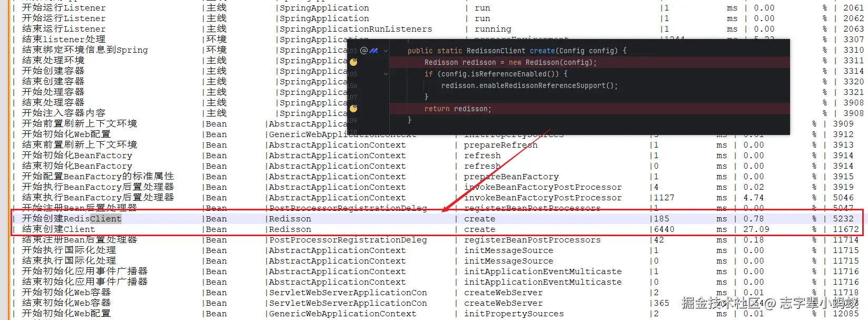The image size is (868, 320).
Task: Click '开始初始化应用事件广播器' log entry
Action: (x=85, y=271)
